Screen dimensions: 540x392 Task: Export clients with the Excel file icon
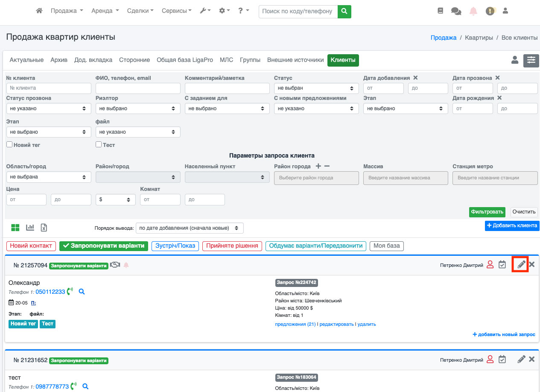tap(44, 228)
